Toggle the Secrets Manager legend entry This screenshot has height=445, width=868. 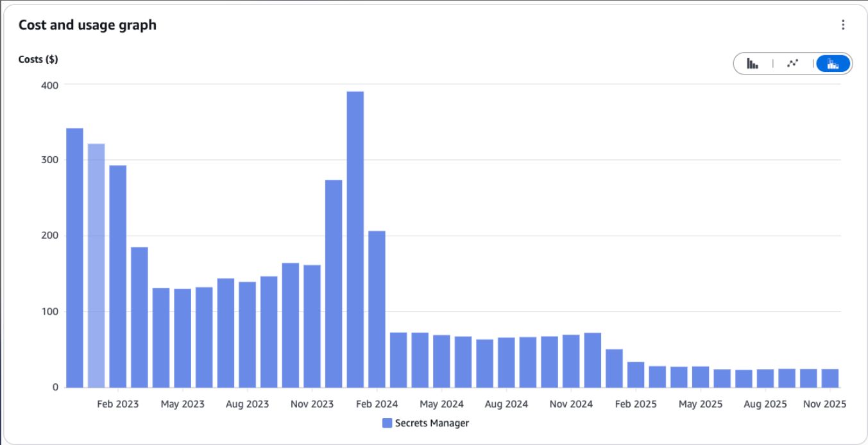(x=426, y=423)
